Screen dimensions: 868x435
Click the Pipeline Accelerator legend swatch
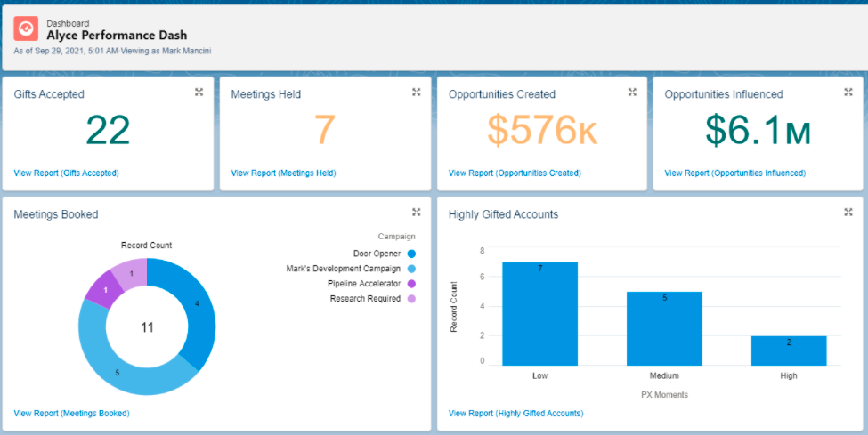click(x=411, y=284)
